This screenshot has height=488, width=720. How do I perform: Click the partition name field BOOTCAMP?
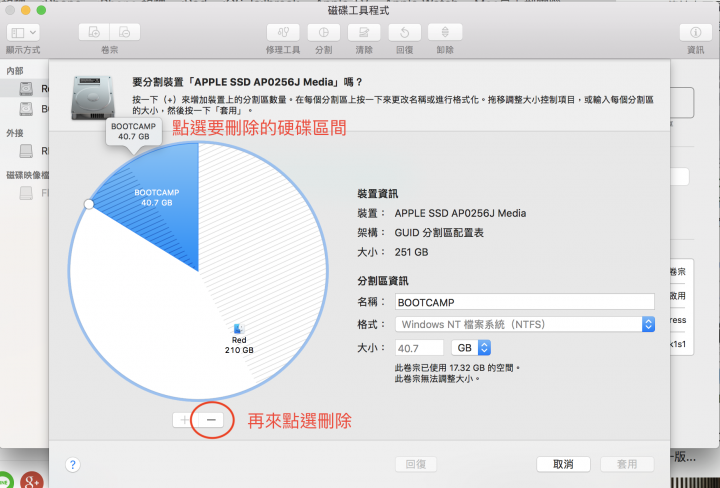coord(524,302)
